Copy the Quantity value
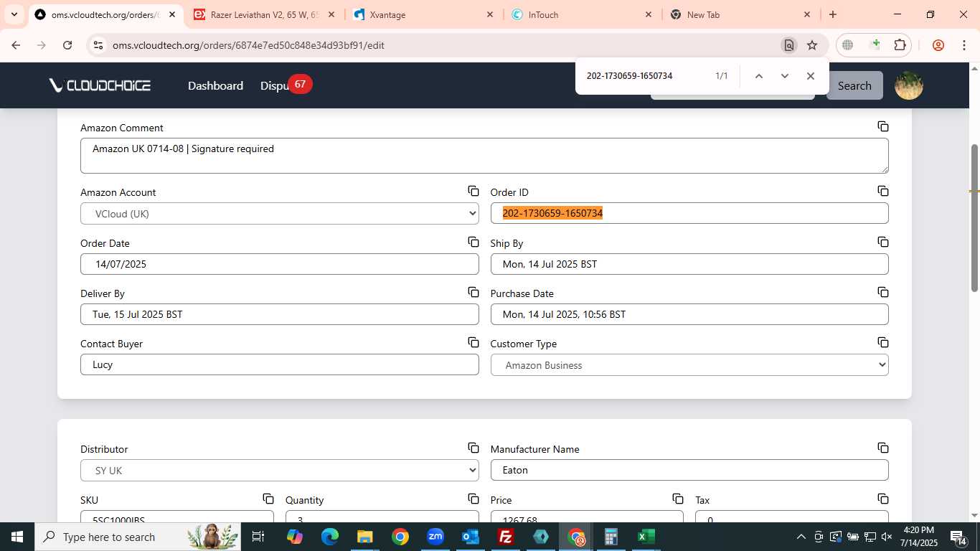 pos(473,499)
